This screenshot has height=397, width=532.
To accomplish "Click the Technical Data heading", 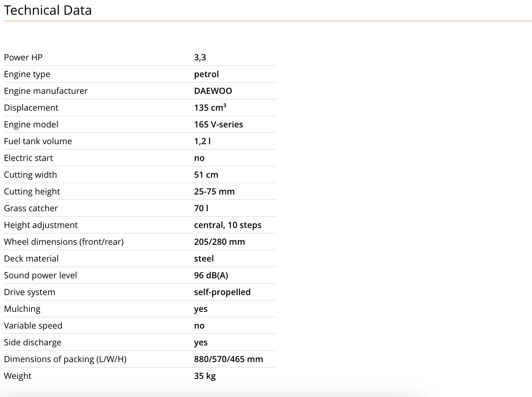I will (x=48, y=10).
